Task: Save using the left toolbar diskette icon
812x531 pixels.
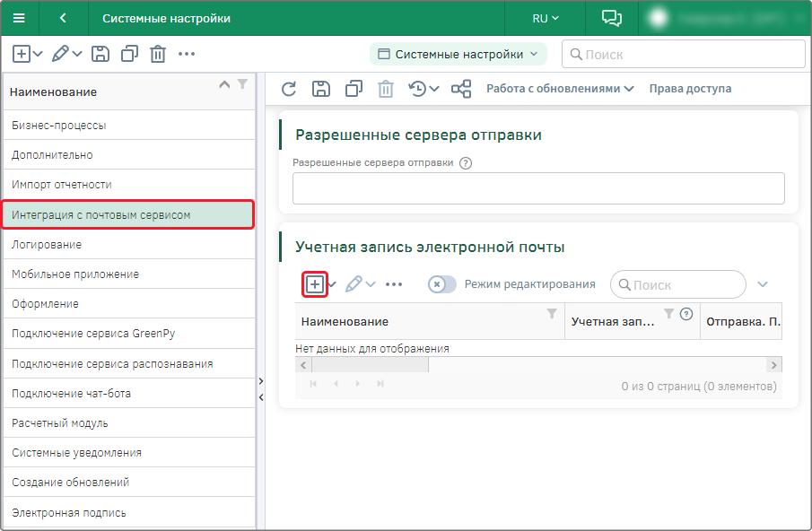Action: point(100,54)
